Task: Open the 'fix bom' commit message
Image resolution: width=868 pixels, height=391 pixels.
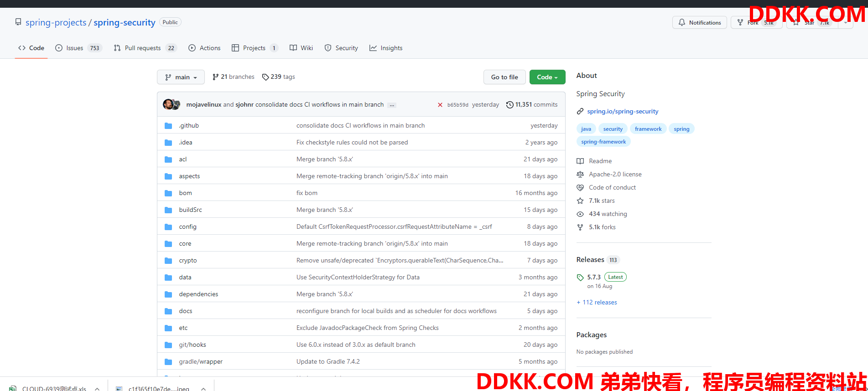Action: tap(307, 193)
